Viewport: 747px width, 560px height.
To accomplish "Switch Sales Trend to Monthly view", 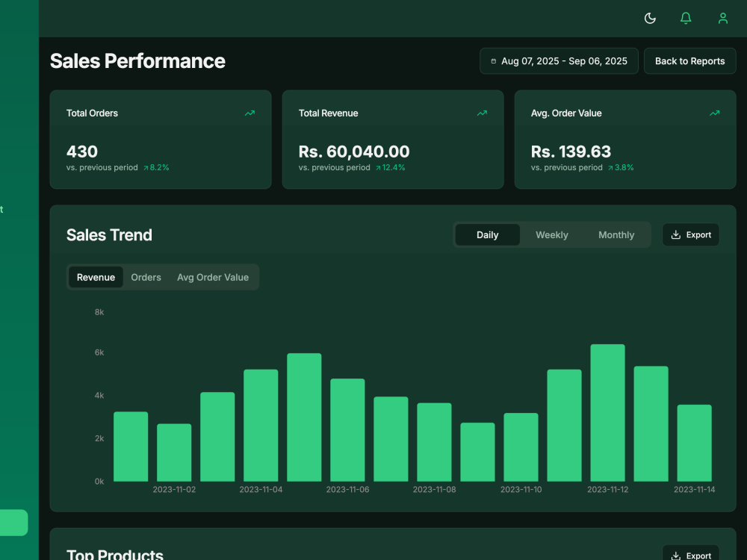I will (x=616, y=234).
